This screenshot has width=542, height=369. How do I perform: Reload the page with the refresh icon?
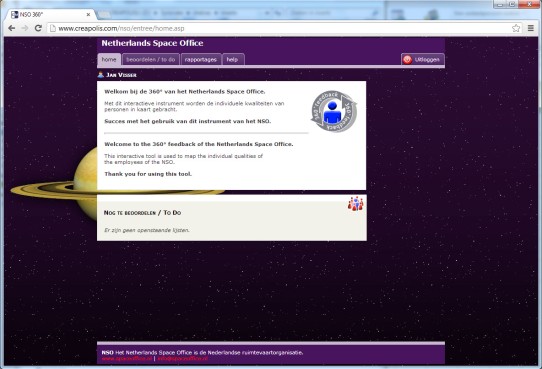coord(38,28)
